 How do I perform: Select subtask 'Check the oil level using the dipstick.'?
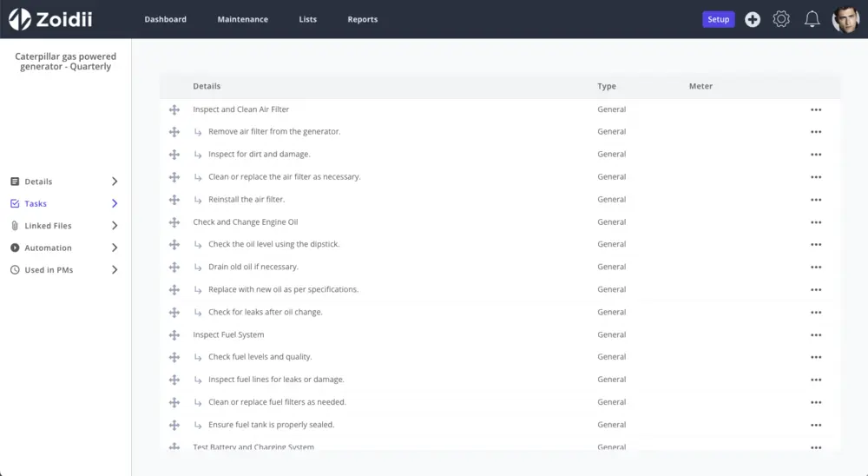coord(274,244)
